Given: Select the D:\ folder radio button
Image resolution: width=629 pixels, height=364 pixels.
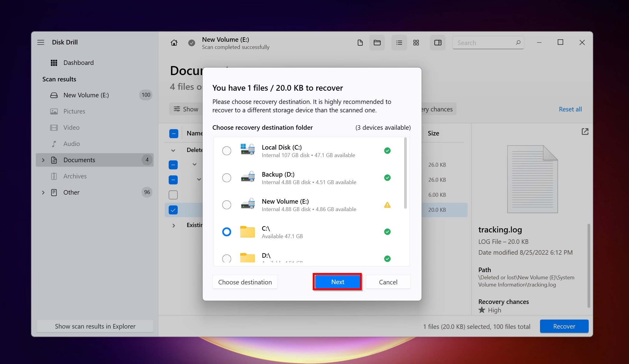Looking at the screenshot, I should [226, 258].
